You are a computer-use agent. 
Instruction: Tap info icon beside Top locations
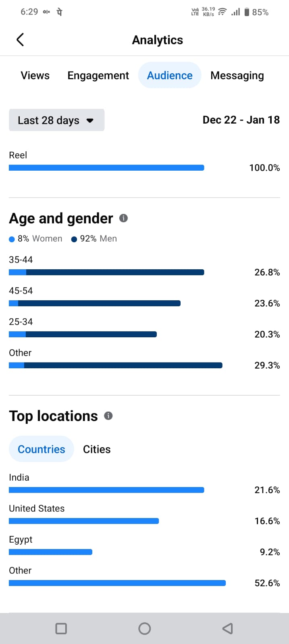(x=108, y=416)
